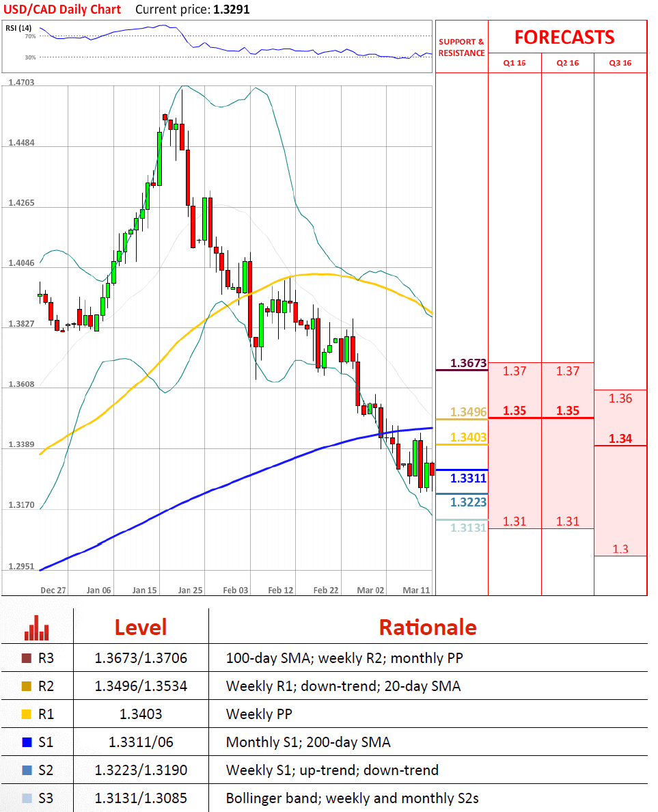Click the FORECASTS heading
This screenshot has height=812, width=658.
(x=564, y=37)
